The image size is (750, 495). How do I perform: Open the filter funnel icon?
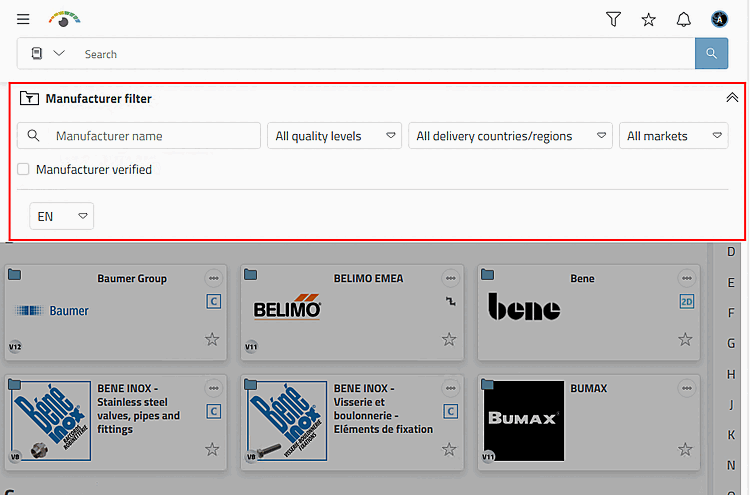[x=613, y=19]
